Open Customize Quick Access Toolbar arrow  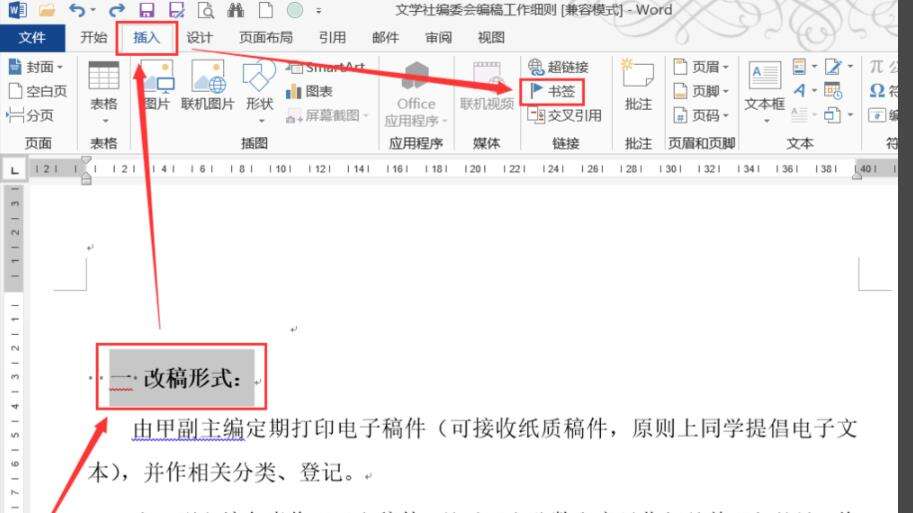coord(319,10)
